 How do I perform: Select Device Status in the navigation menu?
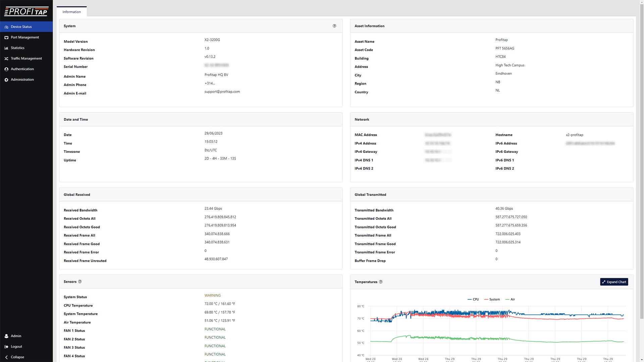21,27
